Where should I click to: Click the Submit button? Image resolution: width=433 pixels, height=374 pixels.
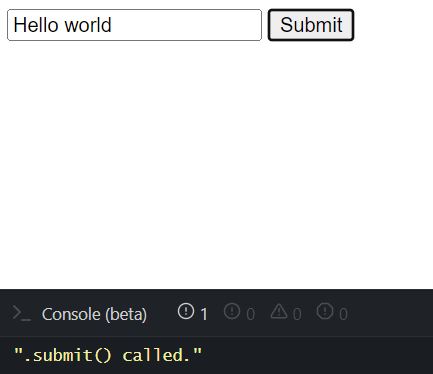coord(311,25)
